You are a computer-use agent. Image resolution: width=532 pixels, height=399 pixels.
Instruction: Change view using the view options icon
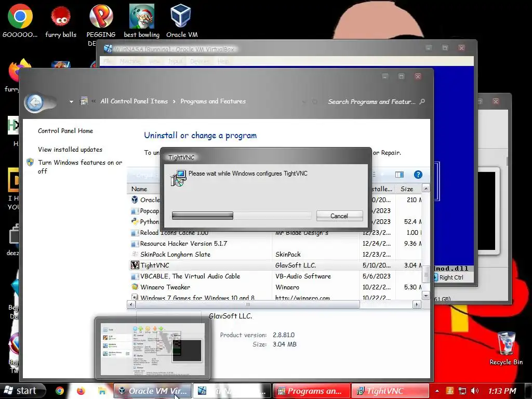400,175
